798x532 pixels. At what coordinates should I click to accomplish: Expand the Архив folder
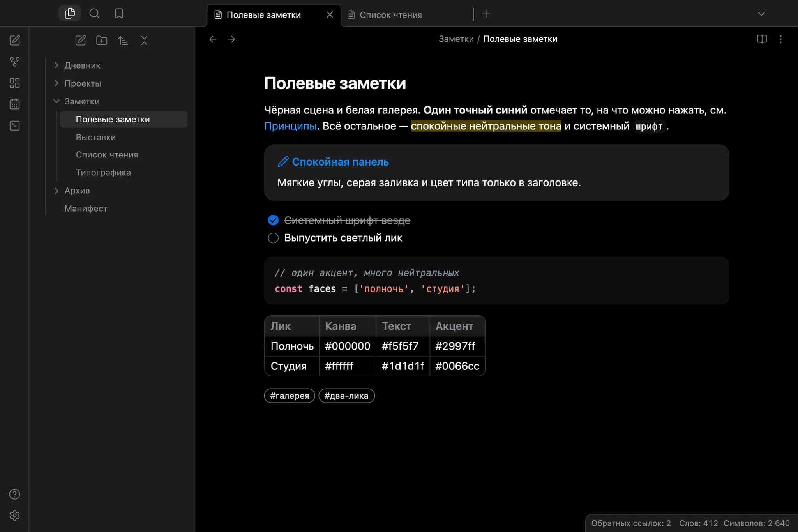pyautogui.click(x=77, y=191)
